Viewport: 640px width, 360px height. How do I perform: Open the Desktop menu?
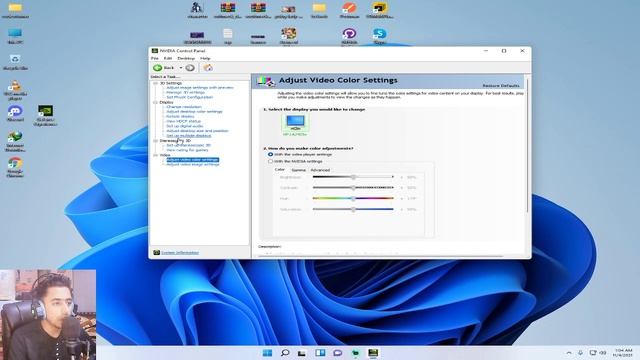tap(186, 59)
